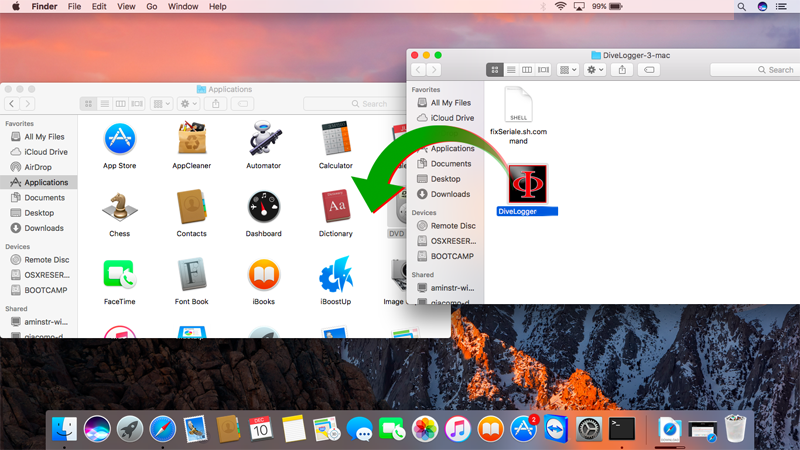
Task: Open arrange-by dropdown in DiveLogger window
Action: click(568, 70)
